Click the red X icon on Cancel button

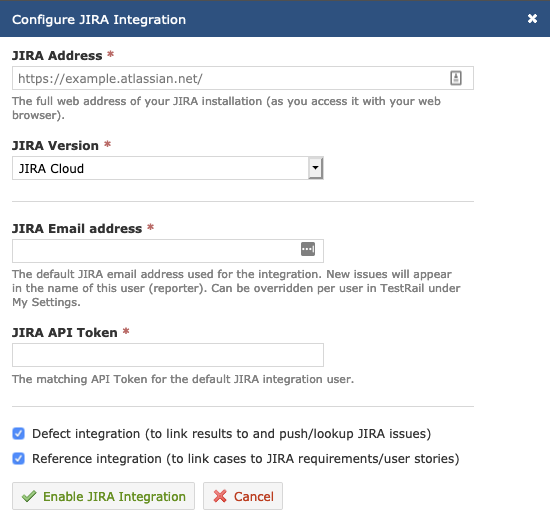[x=220, y=496]
